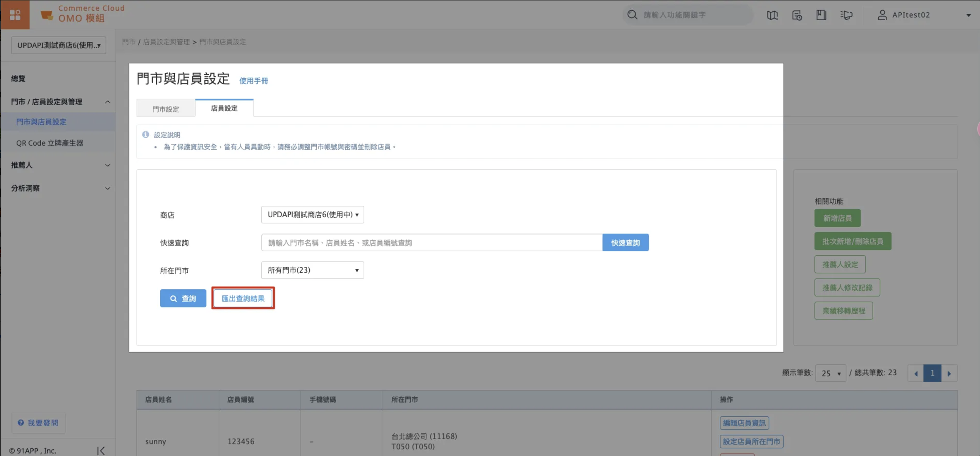This screenshot has height=456, width=980.
Task: Click the 匯出查詢結果 export button
Action: point(243,298)
